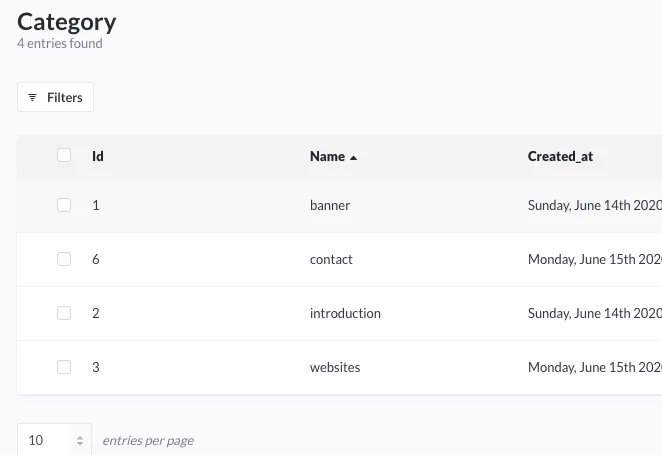Select the contact row checkbox

(x=64, y=259)
